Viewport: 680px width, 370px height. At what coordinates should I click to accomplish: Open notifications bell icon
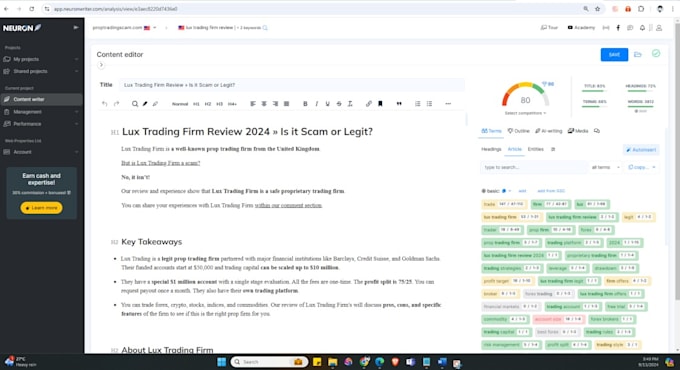click(x=642, y=28)
